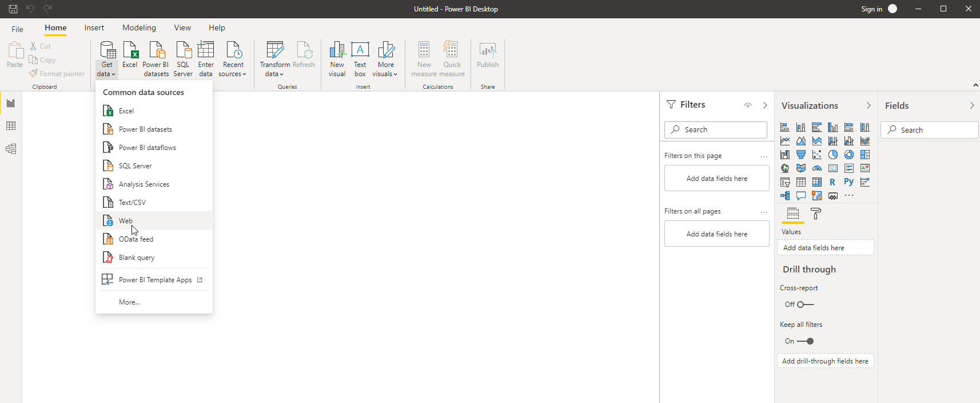This screenshot has width=980, height=403.
Task: Toggle the Cross-report switch
Action: coord(805,305)
